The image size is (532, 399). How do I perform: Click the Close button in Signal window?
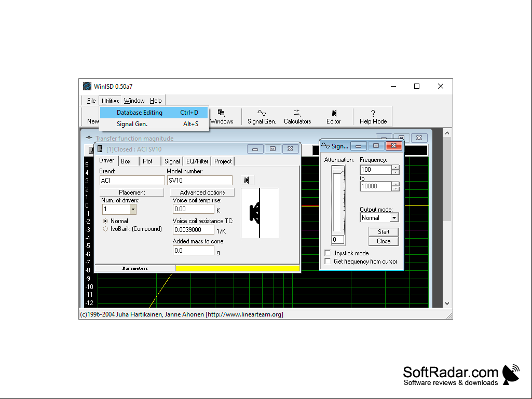384,241
